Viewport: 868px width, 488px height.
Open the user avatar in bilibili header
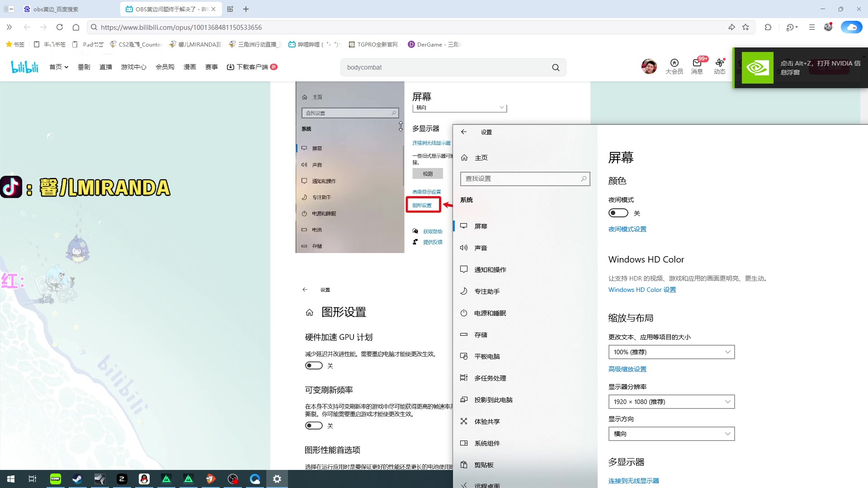[x=649, y=66]
